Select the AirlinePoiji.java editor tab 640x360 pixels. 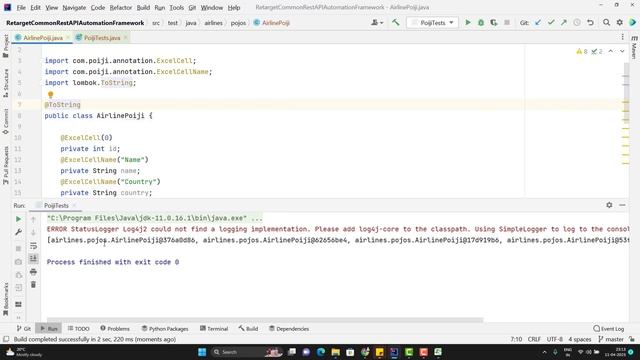(42, 38)
